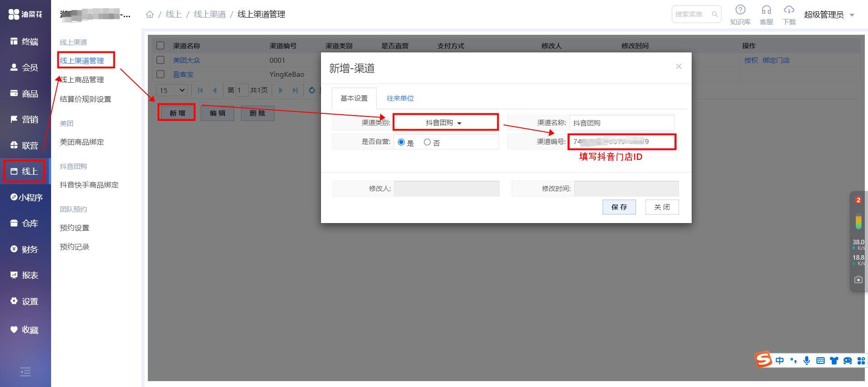Close the 新增-渠道 dialog with X
This screenshot has height=387, width=868.
pyautogui.click(x=679, y=66)
